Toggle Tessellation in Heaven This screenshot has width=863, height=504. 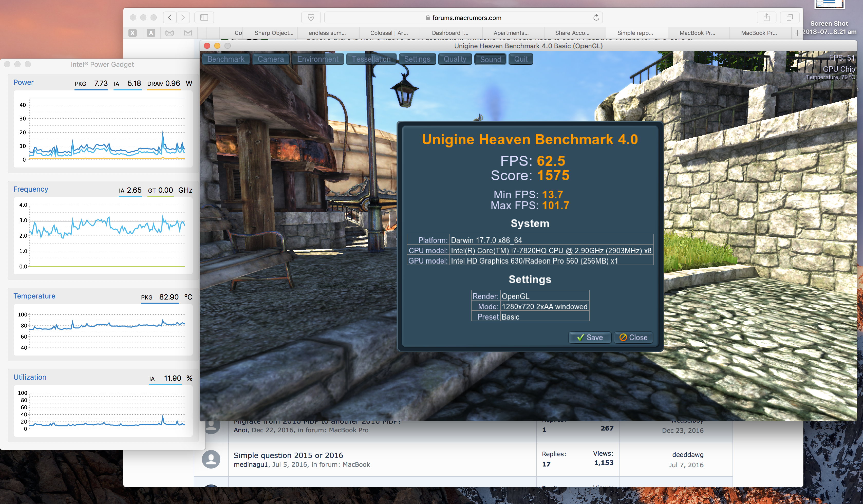pyautogui.click(x=371, y=59)
